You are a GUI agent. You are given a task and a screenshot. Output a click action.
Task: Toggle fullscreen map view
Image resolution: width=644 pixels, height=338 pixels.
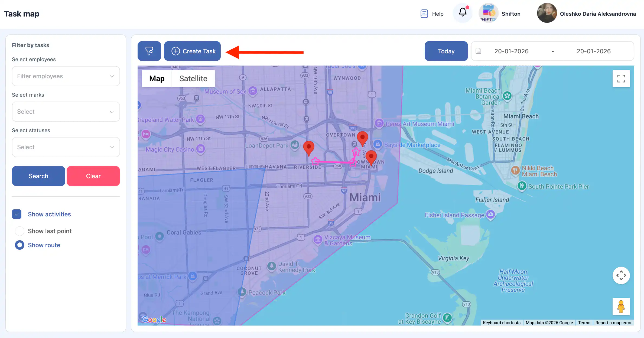621,79
